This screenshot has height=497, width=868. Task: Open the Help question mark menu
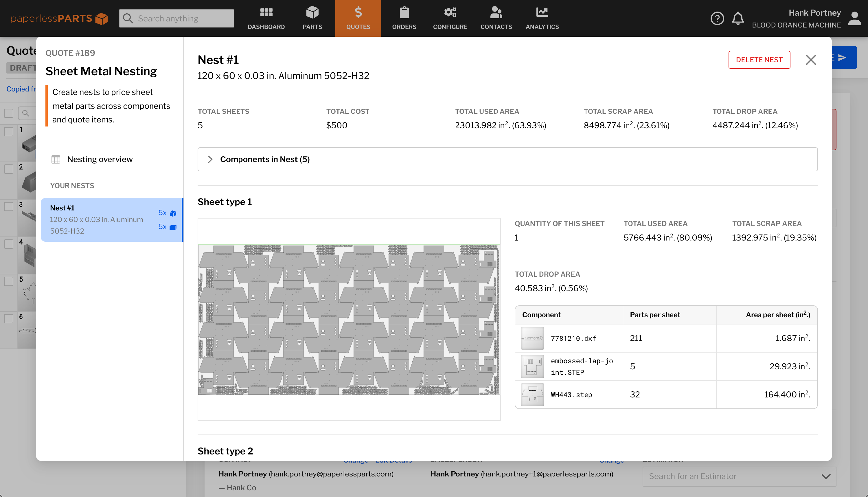point(717,19)
